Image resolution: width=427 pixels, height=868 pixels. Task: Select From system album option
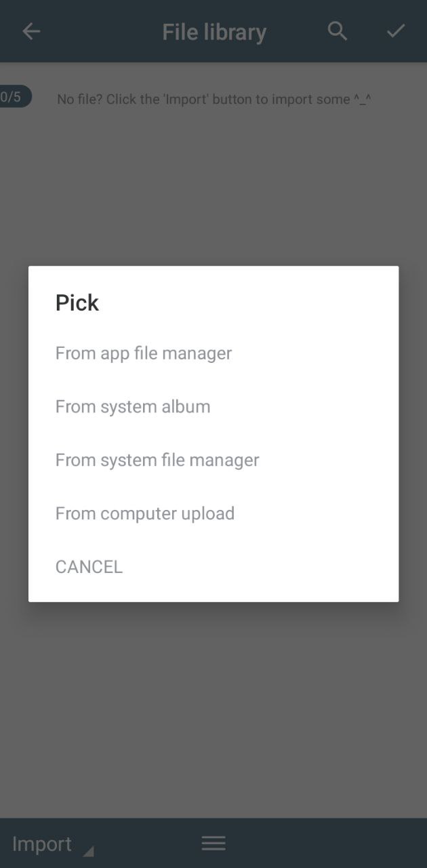coord(133,407)
